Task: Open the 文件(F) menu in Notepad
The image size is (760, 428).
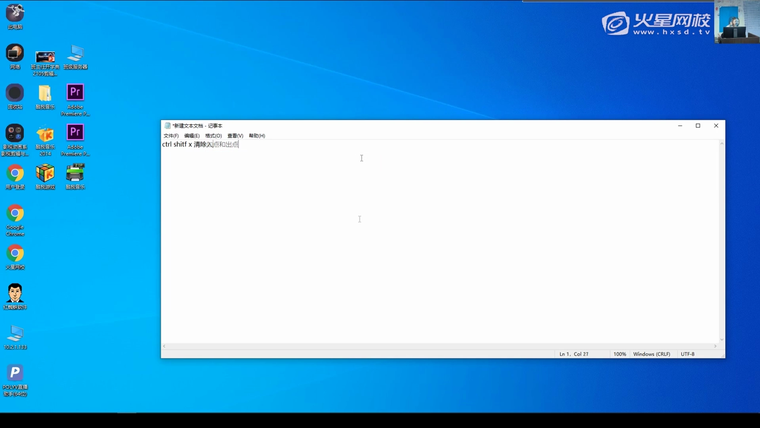Action: pyautogui.click(x=170, y=135)
